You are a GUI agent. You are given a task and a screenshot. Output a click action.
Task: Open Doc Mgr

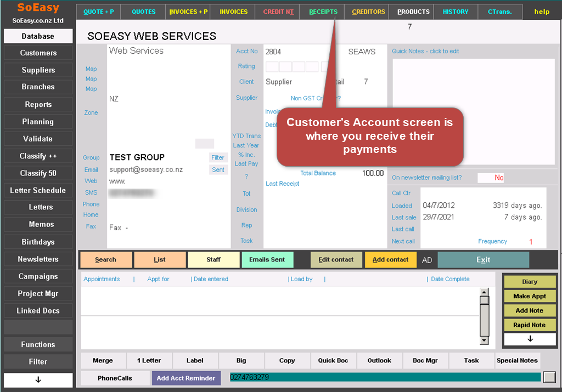point(425,361)
